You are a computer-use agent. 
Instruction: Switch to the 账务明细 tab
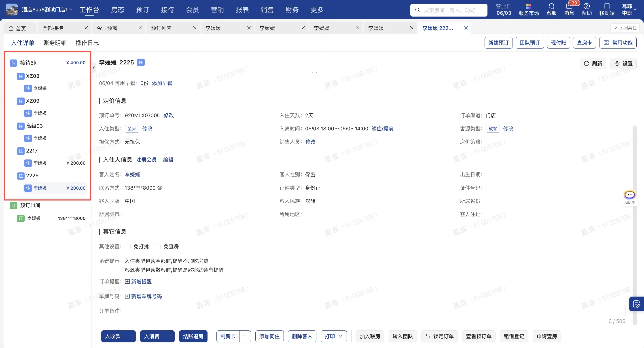(55, 43)
